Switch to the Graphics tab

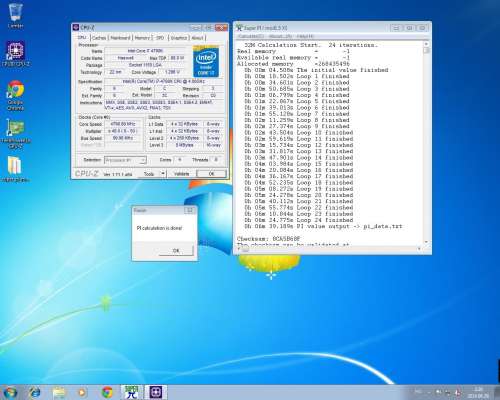click(179, 38)
